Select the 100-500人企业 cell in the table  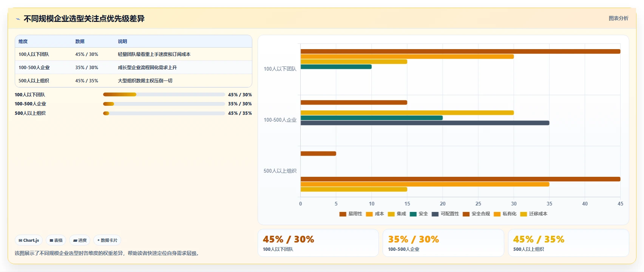pyautogui.click(x=34, y=68)
